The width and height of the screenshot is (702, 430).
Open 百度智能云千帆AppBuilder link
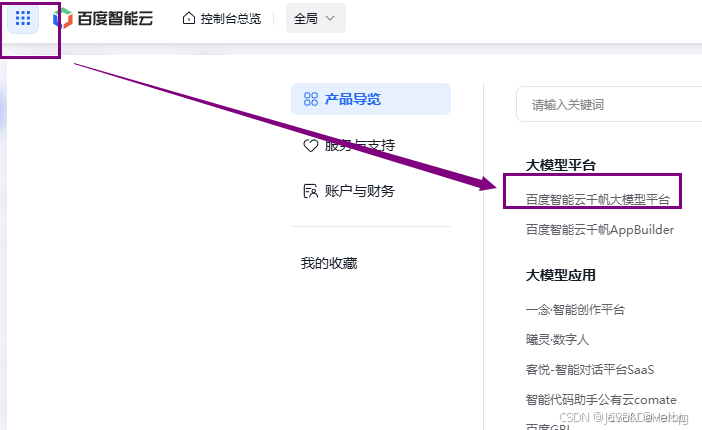[600, 230]
